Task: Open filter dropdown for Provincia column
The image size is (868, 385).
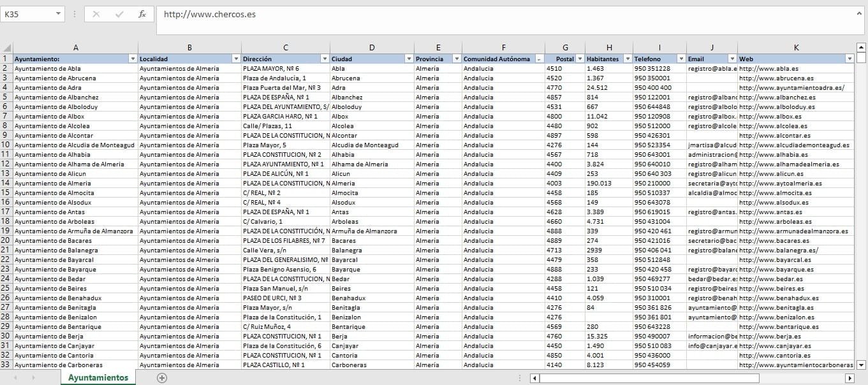Action: point(456,59)
